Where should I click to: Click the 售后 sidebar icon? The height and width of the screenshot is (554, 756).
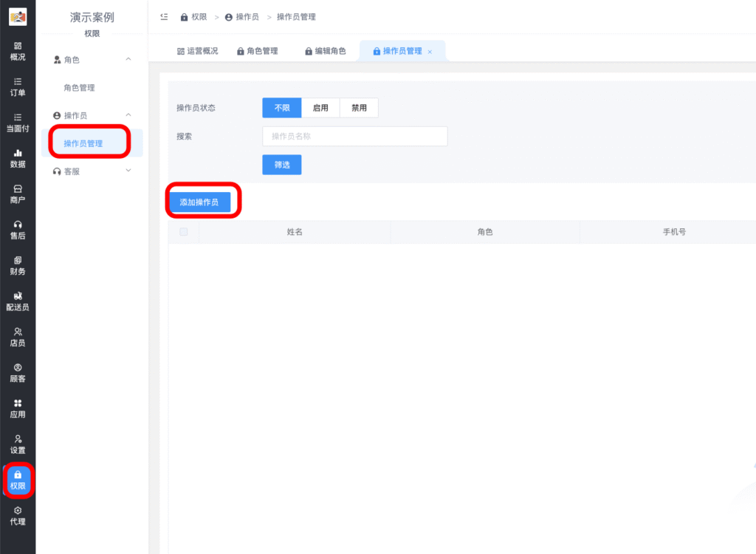[16, 229]
